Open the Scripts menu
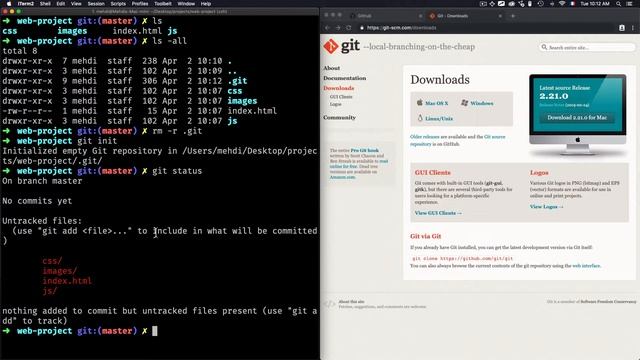 [118, 4]
